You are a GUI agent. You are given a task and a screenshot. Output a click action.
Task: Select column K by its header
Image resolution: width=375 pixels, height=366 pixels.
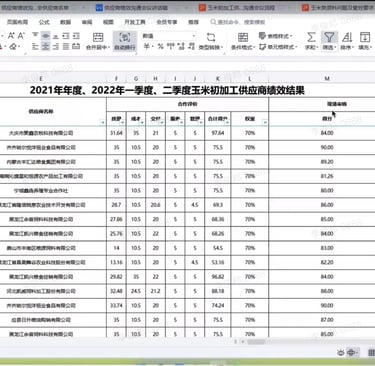(x=218, y=78)
